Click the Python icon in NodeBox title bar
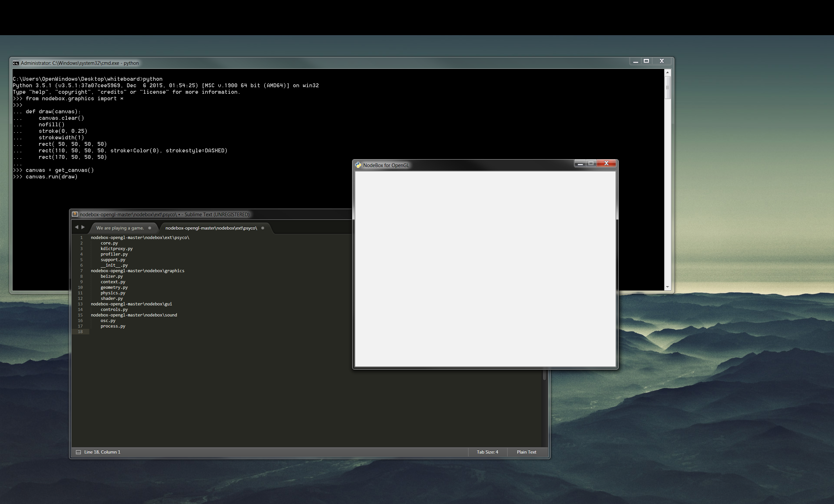 coord(358,165)
